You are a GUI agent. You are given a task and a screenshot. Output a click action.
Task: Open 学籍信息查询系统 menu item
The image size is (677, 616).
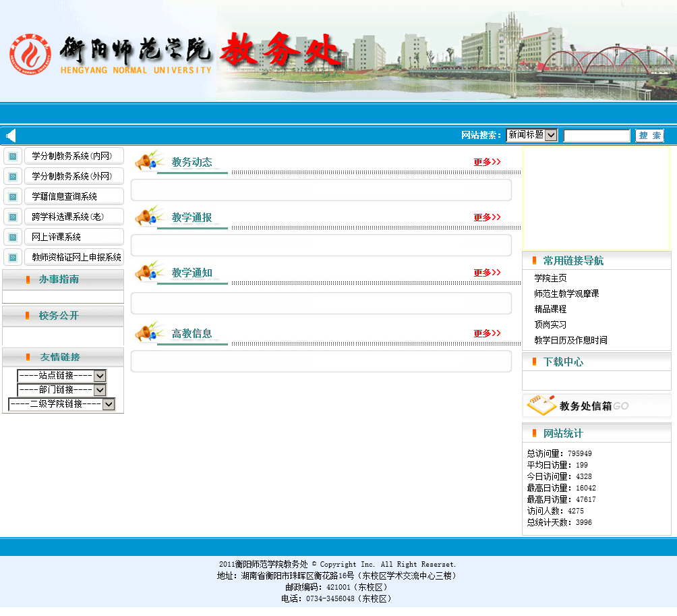click(73, 196)
